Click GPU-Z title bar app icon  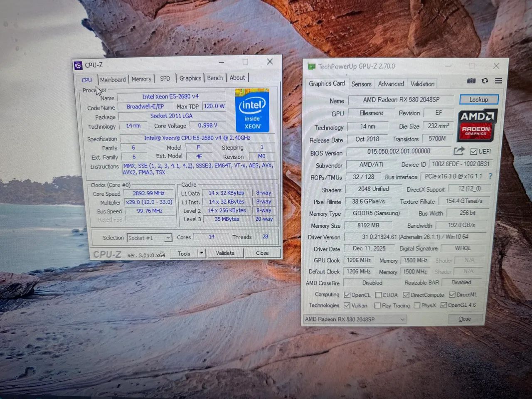point(311,66)
